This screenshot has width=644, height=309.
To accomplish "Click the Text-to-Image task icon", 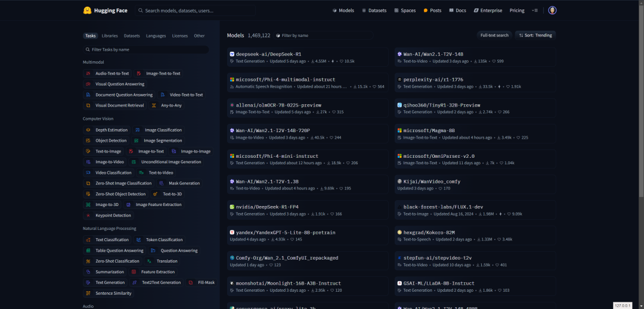I will pyautogui.click(x=88, y=151).
